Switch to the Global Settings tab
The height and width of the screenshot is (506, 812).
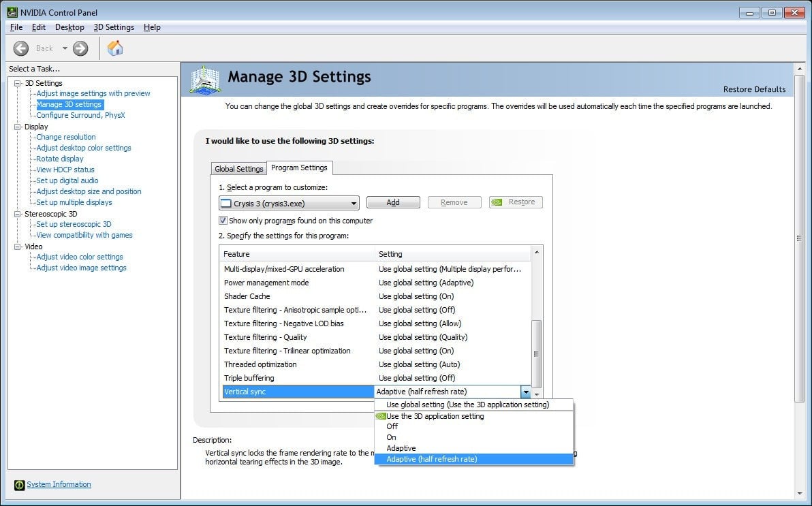(238, 169)
